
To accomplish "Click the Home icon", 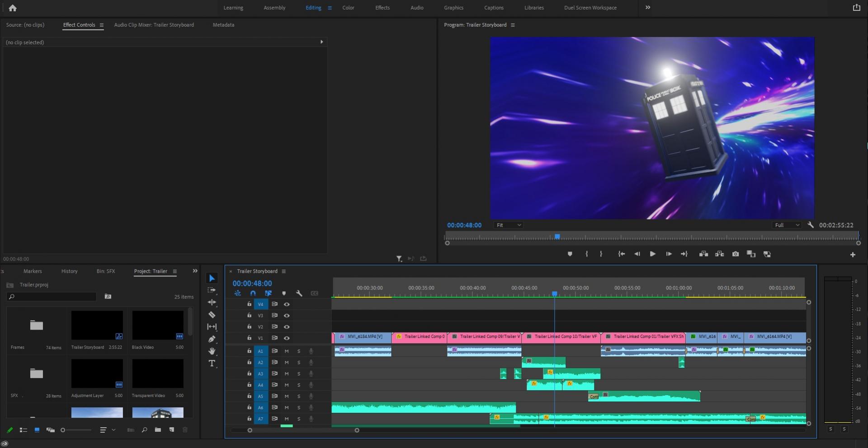I will pos(13,8).
